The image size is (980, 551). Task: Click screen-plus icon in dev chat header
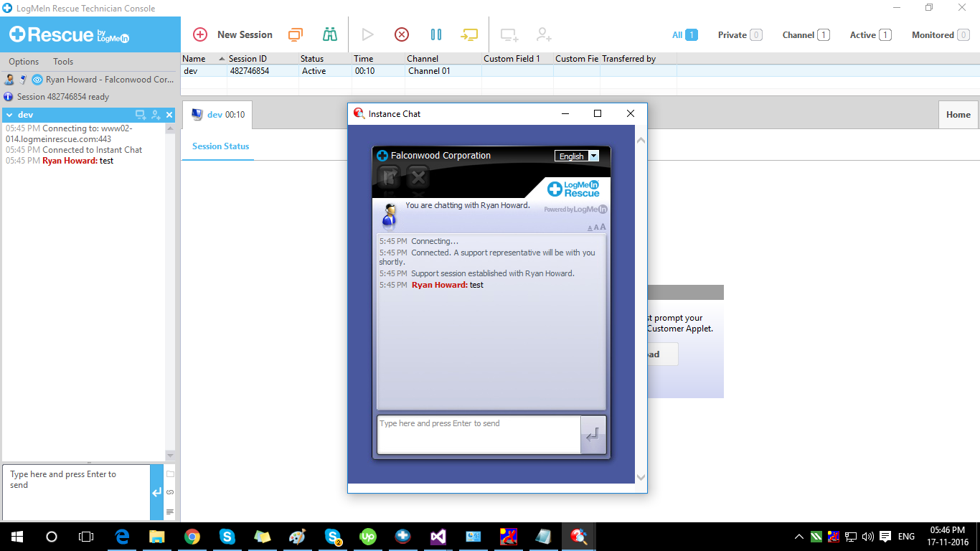[x=141, y=115]
